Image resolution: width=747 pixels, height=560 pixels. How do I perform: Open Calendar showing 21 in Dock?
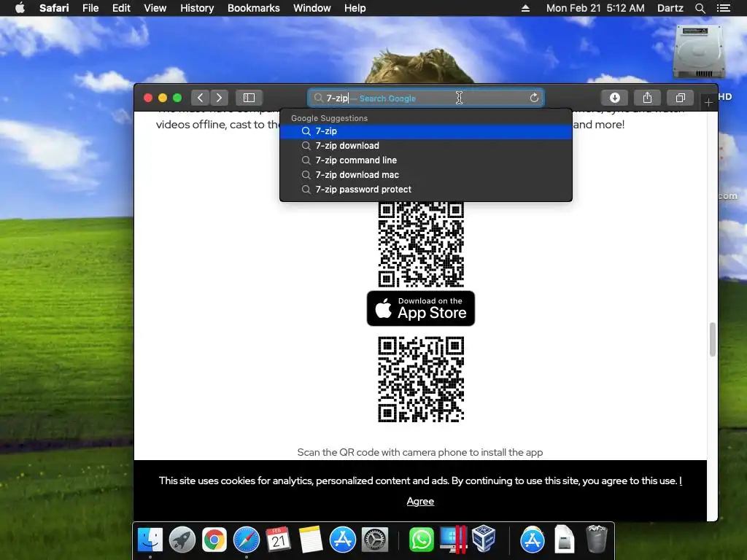(x=278, y=540)
